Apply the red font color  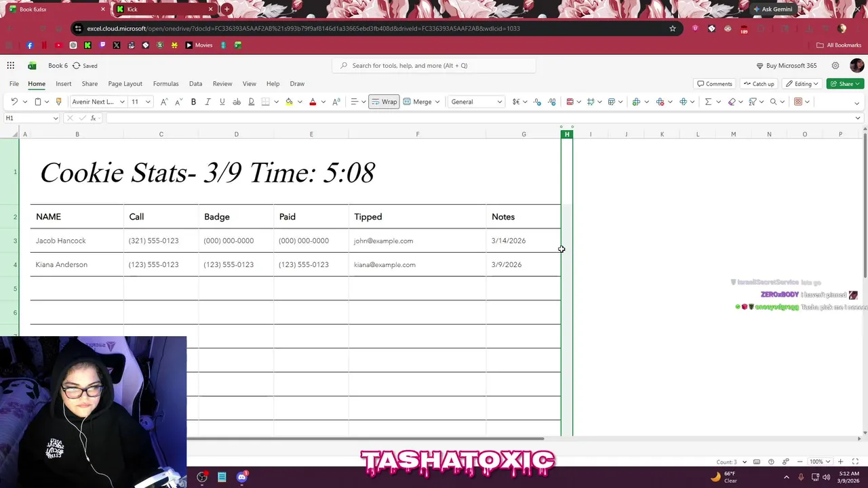pyautogui.click(x=313, y=102)
